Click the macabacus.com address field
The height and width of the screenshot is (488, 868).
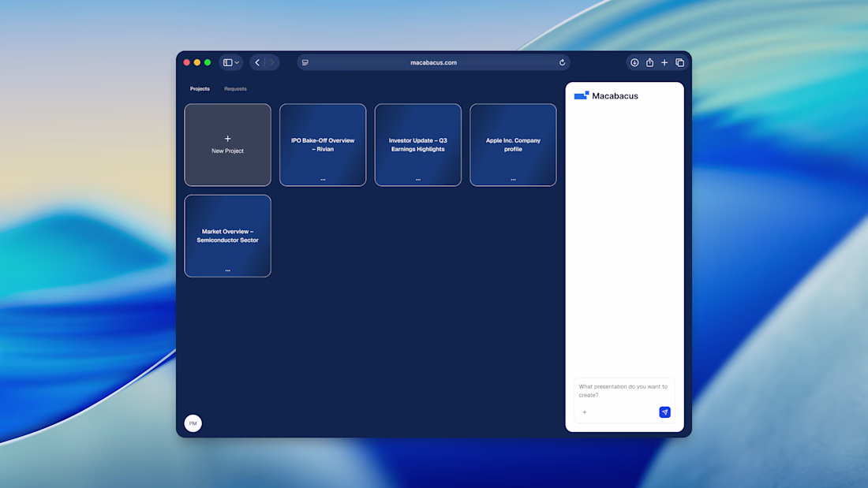[433, 62]
